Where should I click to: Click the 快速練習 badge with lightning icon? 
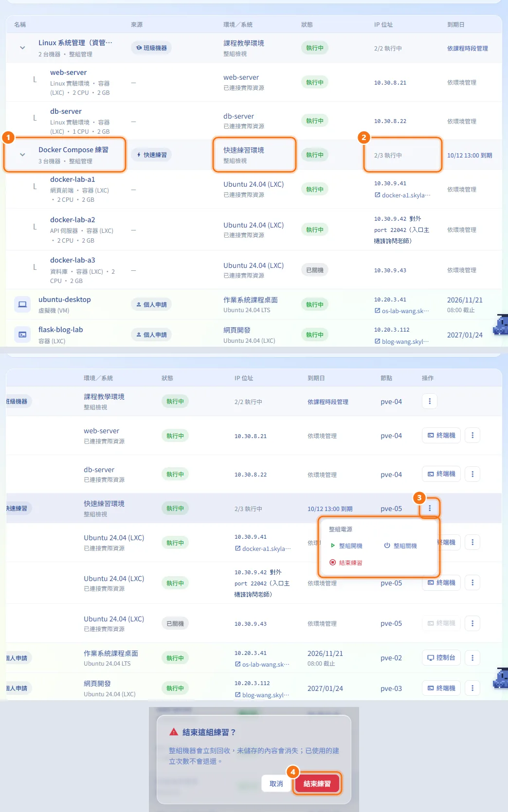tap(151, 155)
